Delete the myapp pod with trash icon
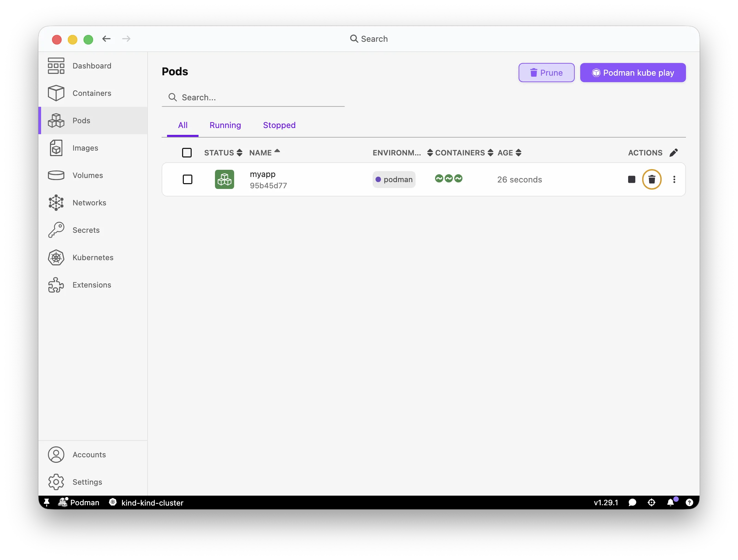 click(652, 179)
